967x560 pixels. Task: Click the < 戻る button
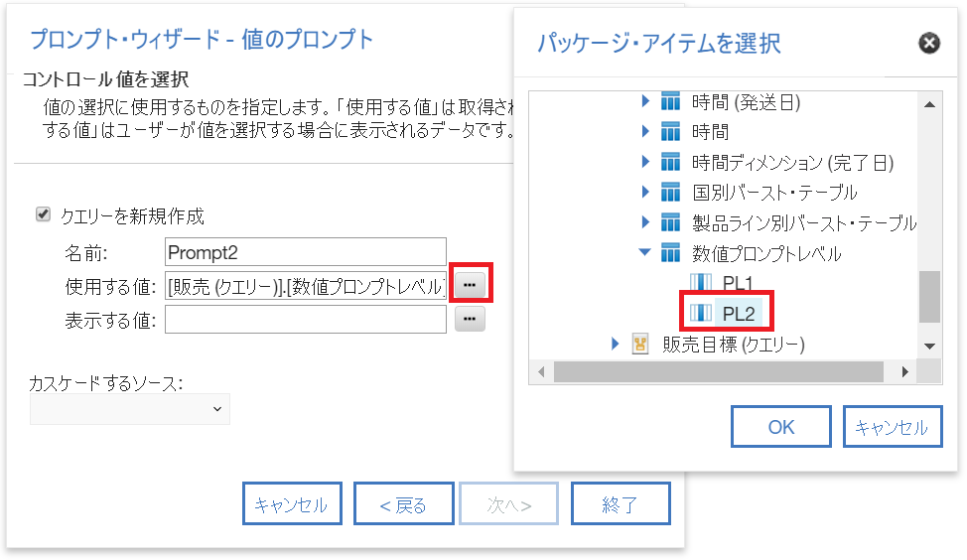coord(403,503)
